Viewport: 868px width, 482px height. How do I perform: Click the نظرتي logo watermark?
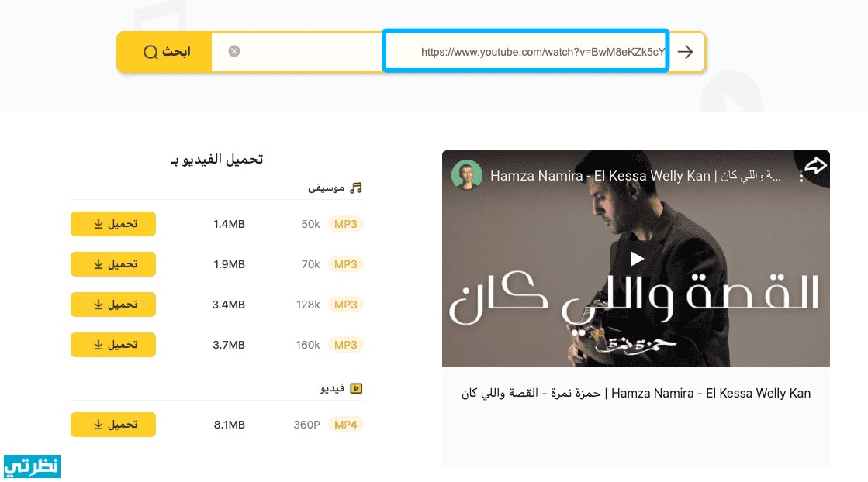click(x=32, y=467)
